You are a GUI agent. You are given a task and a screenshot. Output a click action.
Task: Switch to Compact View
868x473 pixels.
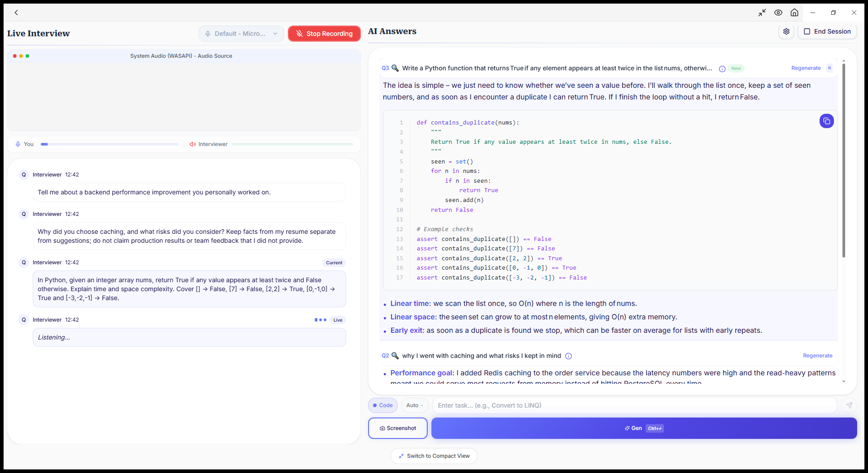pos(434,456)
